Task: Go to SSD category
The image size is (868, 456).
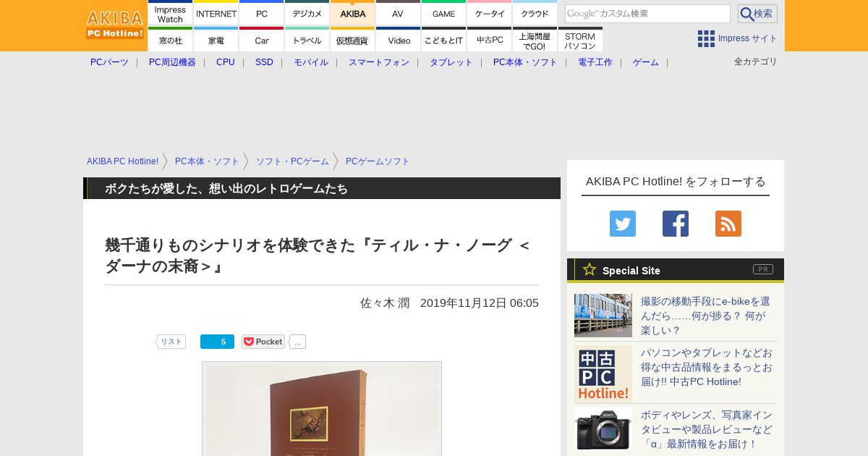Action: coord(264,62)
